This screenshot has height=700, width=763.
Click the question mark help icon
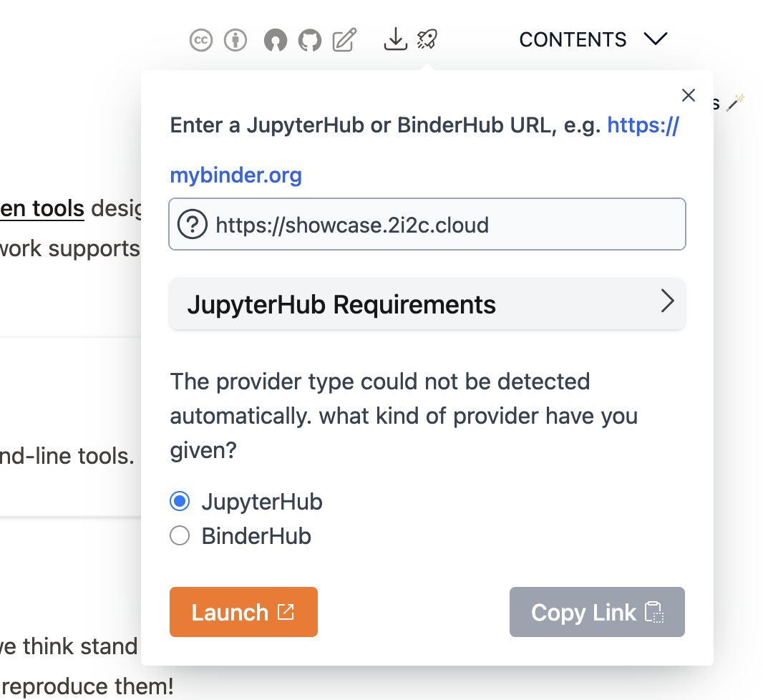coord(192,225)
